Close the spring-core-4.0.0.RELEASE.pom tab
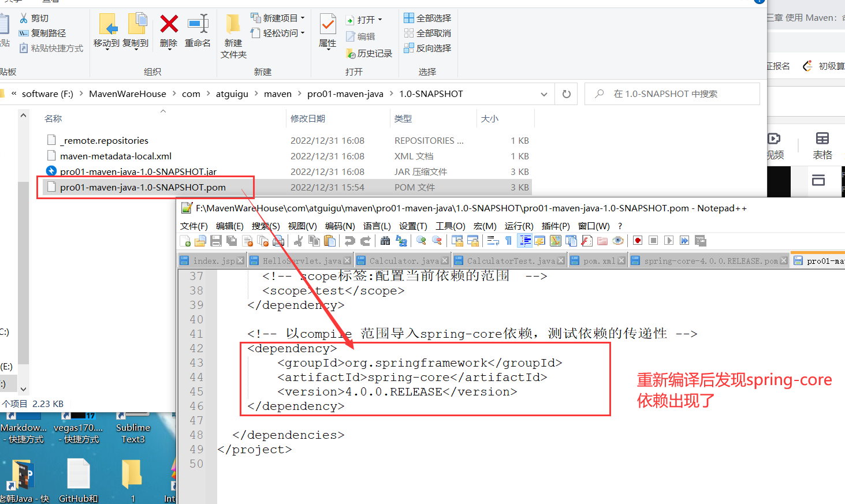 pyautogui.click(x=784, y=261)
